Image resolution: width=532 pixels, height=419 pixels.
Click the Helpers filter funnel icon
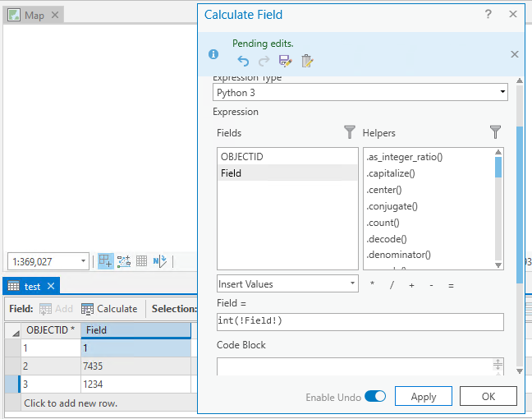coord(495,132)
